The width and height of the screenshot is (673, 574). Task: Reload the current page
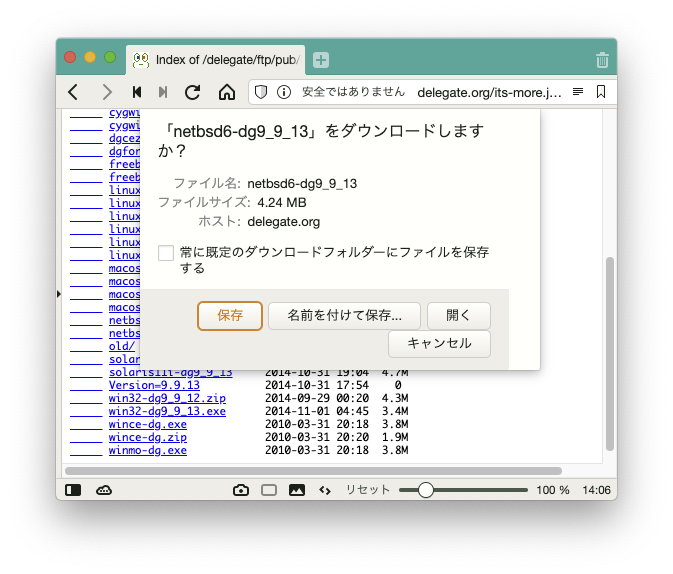coord(193,92)
